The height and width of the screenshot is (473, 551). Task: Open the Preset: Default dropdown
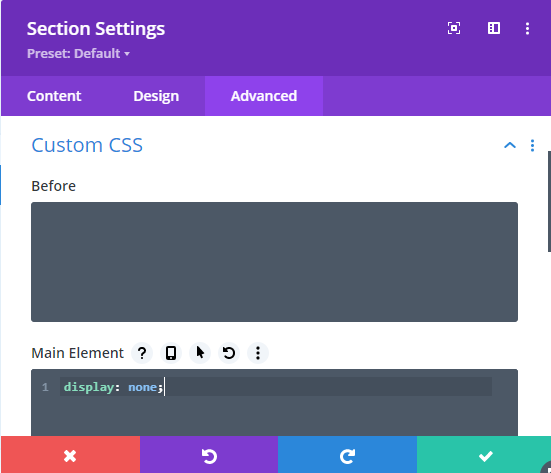(x=78, y=53)
